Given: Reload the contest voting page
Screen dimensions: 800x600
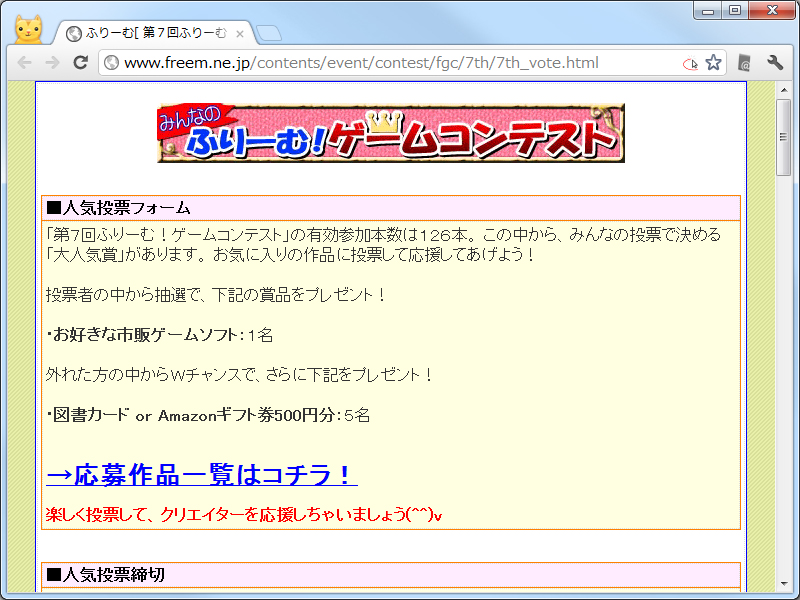Looking at the screenshot, I should [x=80, y=62].
